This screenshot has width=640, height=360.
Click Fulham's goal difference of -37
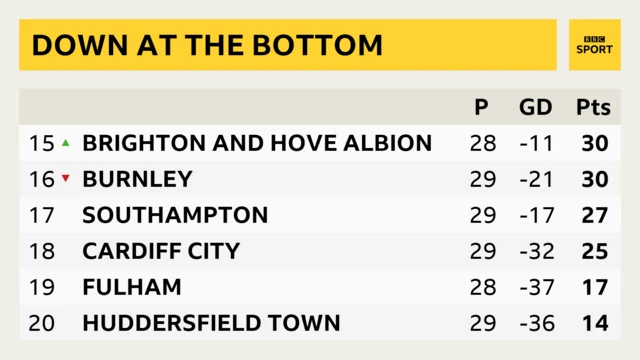click(x=537, y=287)
